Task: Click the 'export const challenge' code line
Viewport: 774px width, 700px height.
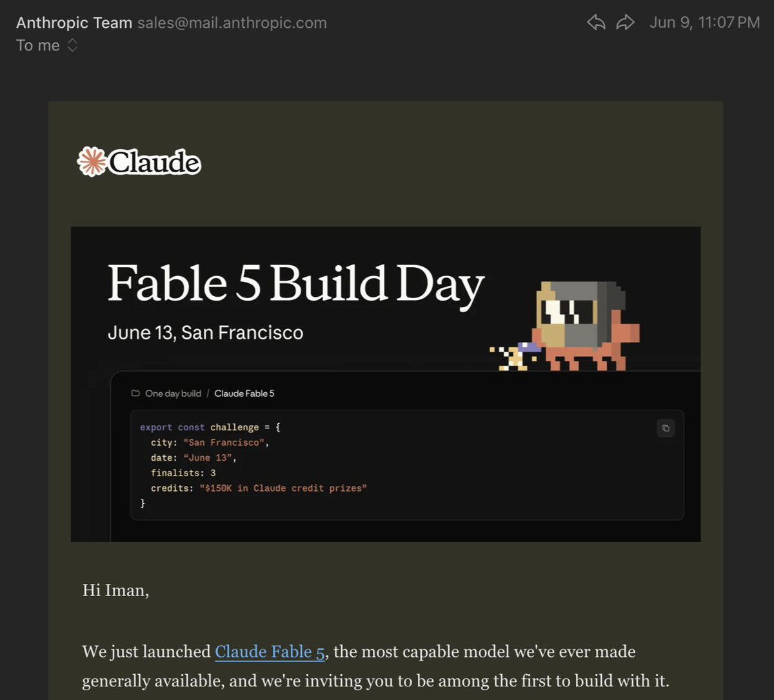Action: point(211,427)
